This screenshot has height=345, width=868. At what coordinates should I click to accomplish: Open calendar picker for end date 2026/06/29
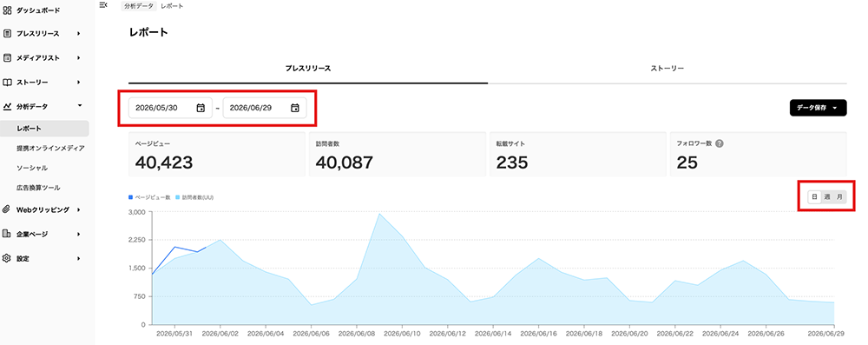click(295, 108)
